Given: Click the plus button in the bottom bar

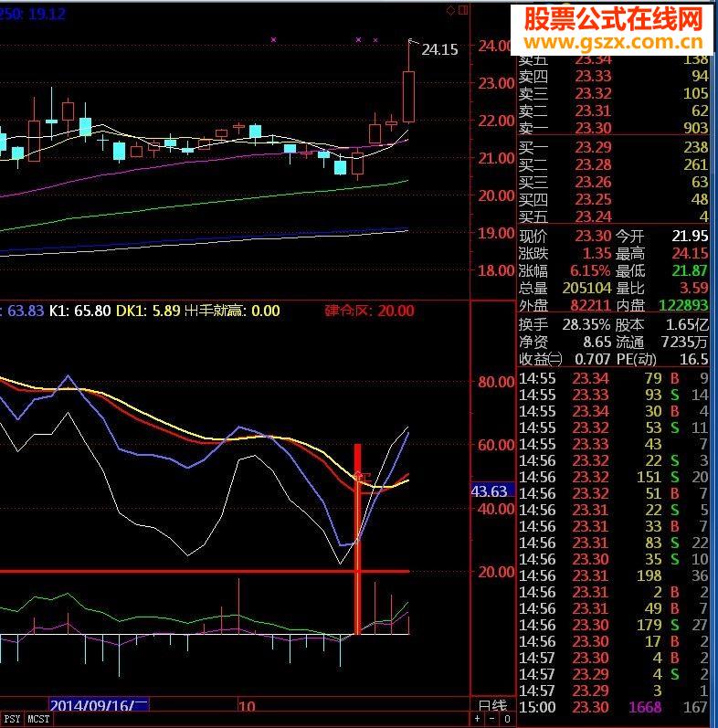Looking at the screenshot, I should coord(478,719).
